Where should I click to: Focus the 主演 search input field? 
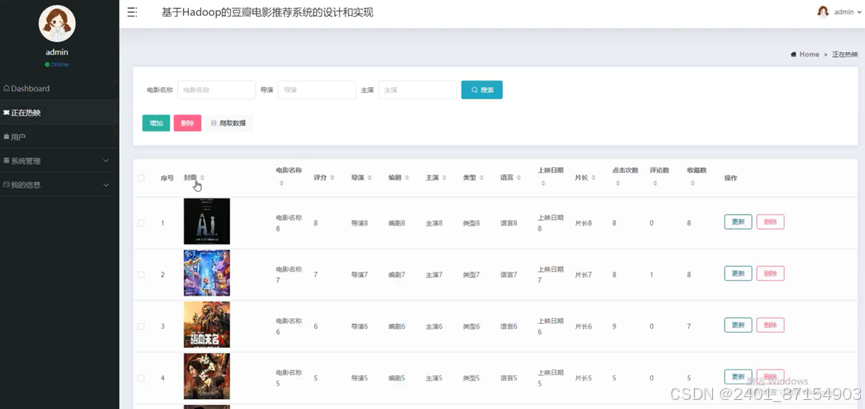tap(418, 89)
